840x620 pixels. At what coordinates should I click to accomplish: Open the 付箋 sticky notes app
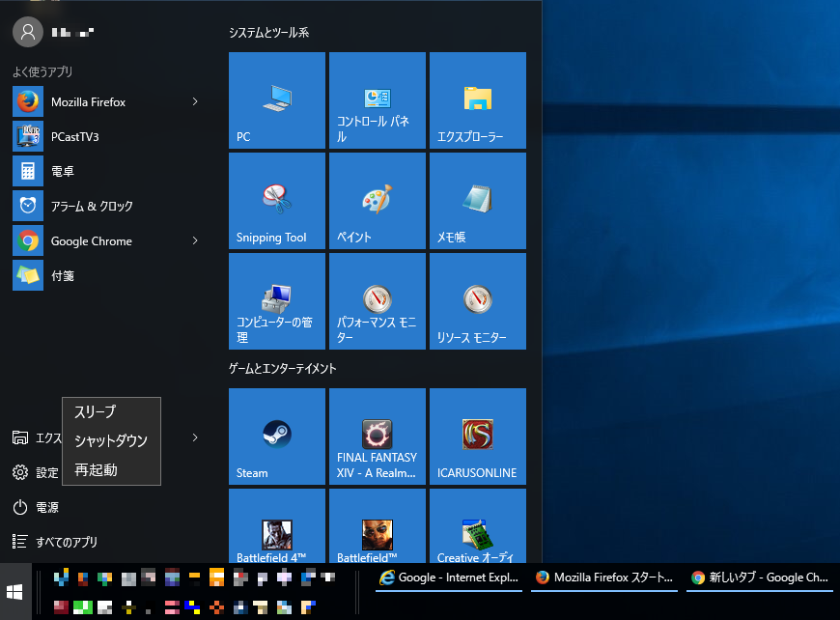(107, 276)
